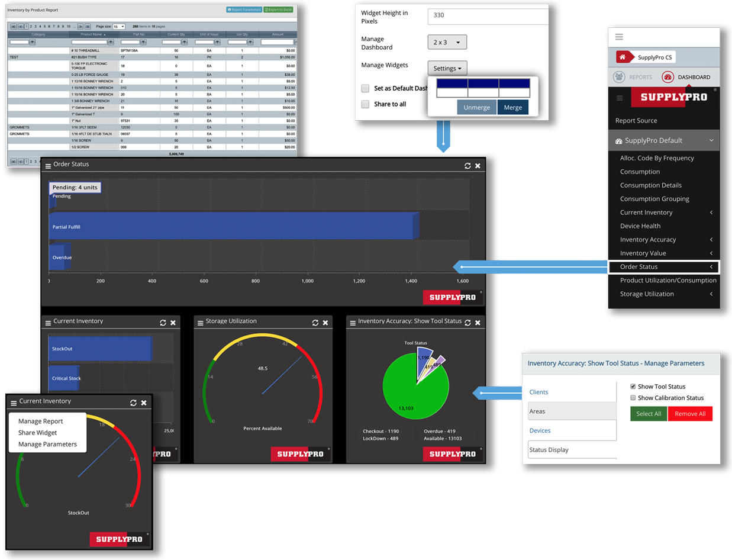
Task: Expand Inventory Accuracy in the sidebar
Action: pyautogui.click(x=711, y=240)
